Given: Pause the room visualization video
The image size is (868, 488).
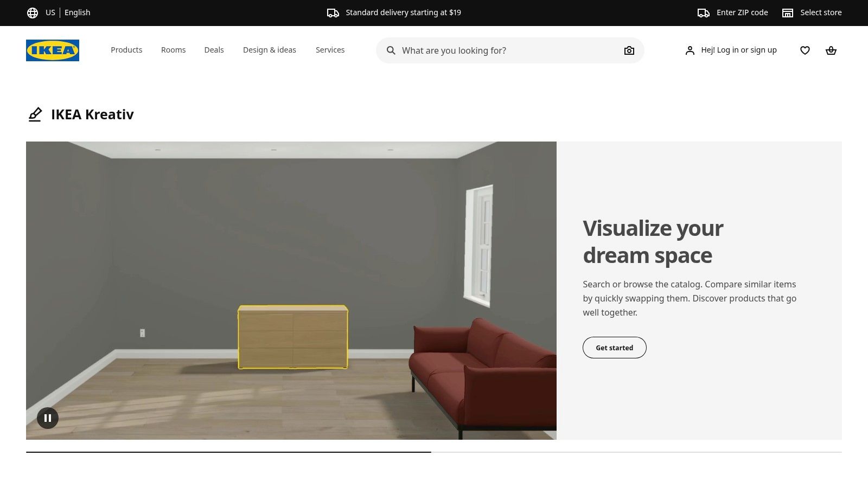Looking at the screenshot, I should 48,418.
